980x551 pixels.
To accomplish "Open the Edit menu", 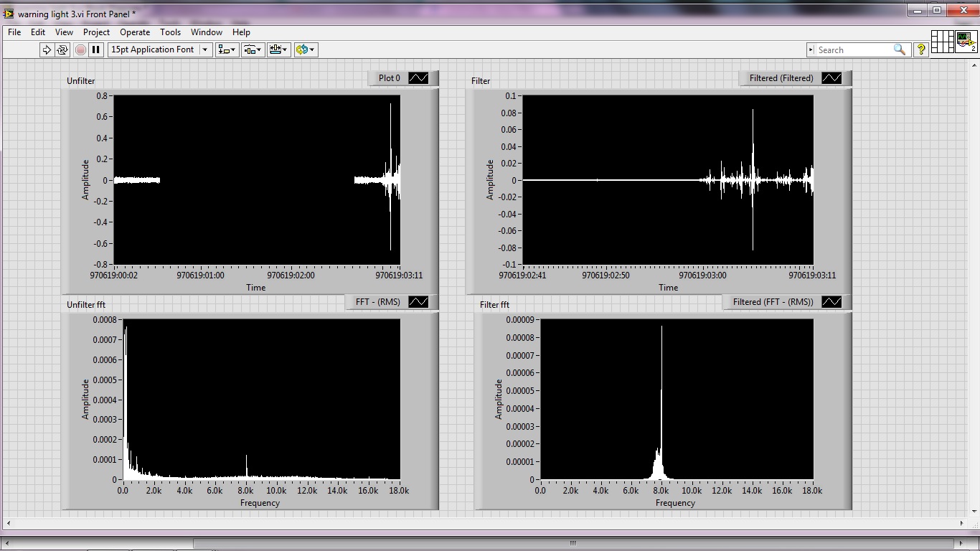I will (38, 32).
